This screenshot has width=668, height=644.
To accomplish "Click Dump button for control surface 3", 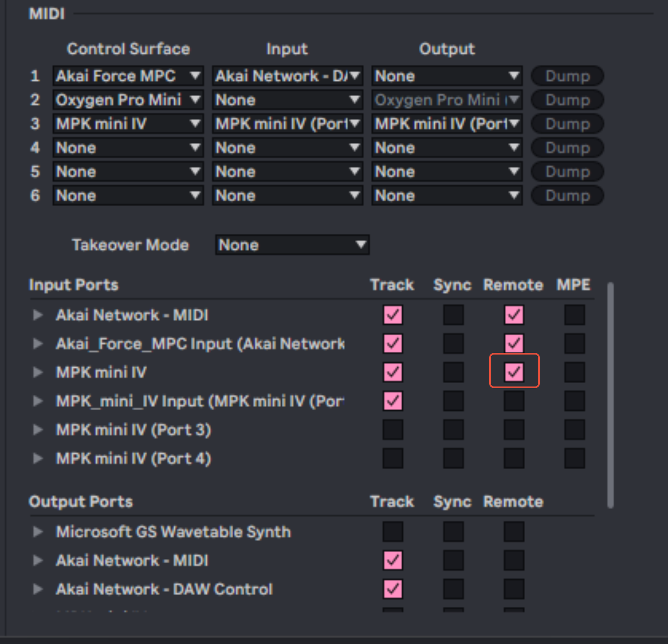I will point(567,124).
